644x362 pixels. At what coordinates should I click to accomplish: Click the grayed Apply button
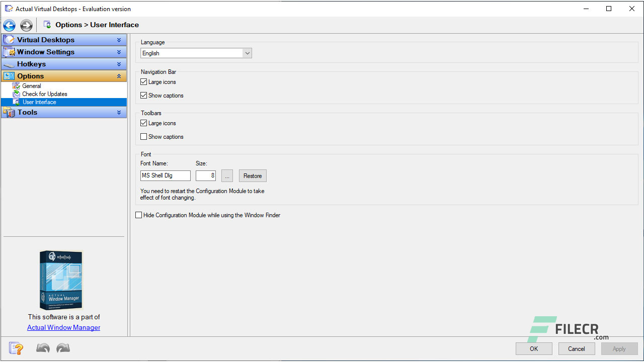point(619,349)
